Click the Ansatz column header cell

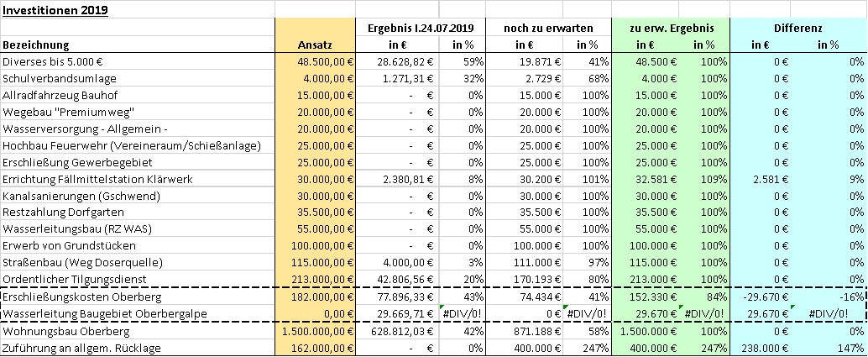(x=315, y=45)
